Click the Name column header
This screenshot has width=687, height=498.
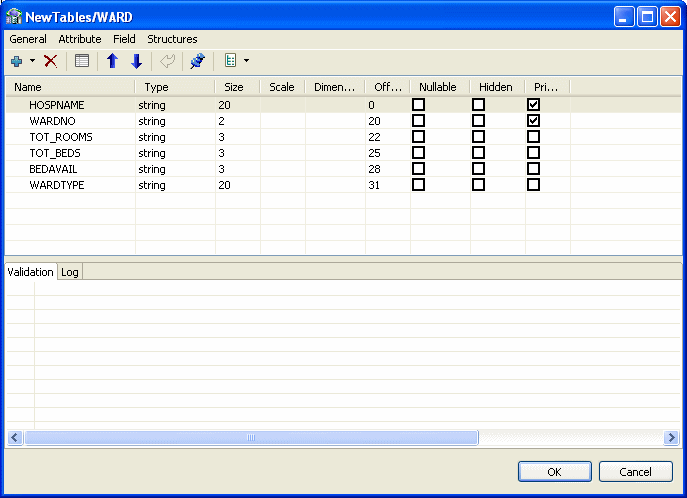coord(70,87)
